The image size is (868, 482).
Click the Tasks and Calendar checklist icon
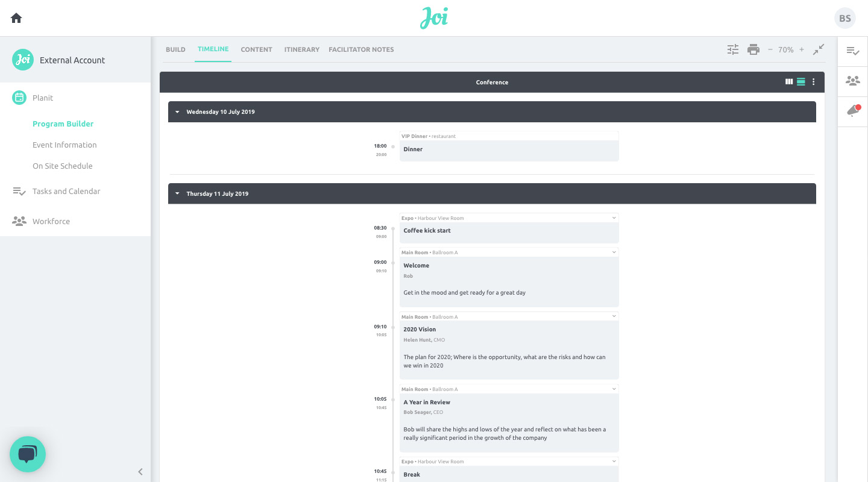coord(19,192)
